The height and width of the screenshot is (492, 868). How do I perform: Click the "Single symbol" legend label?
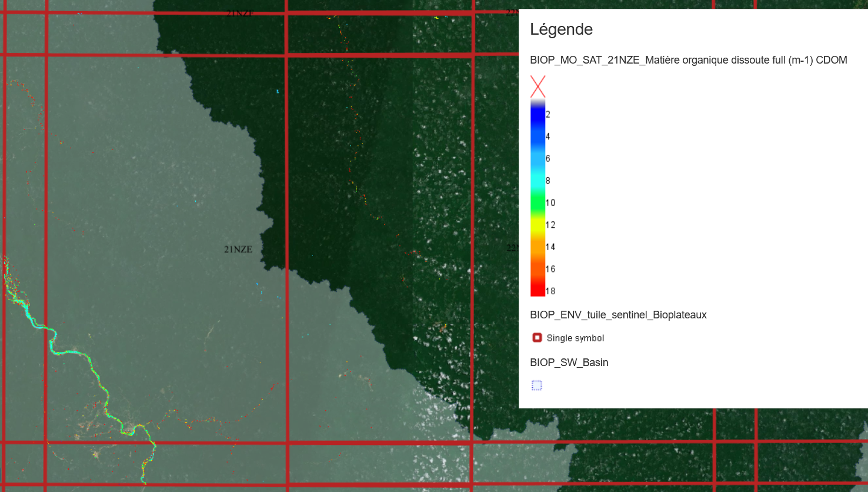[x=575, y=338]
